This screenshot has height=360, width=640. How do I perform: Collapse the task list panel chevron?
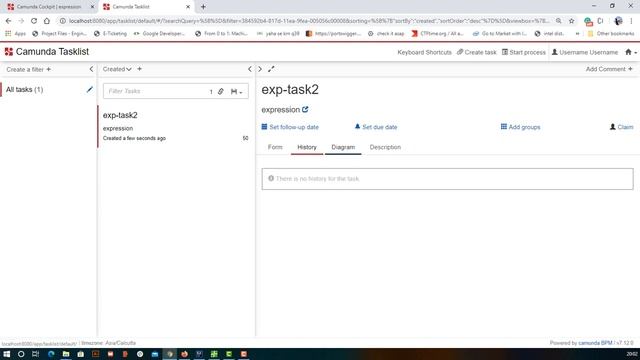pos(250,69)
